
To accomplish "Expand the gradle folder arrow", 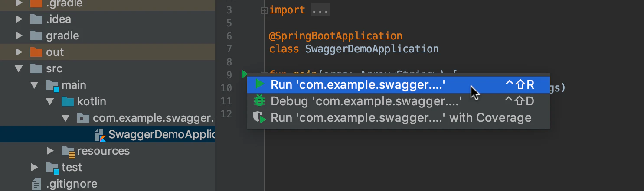I will click(19, 36).
